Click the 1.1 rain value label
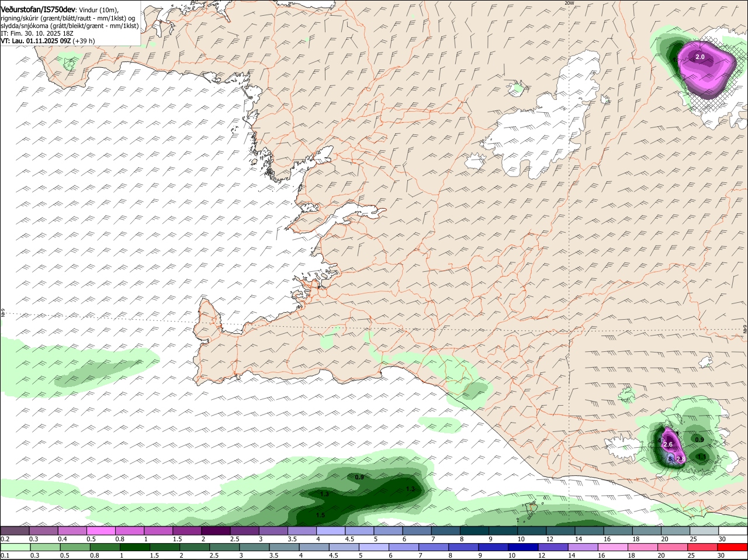 click(702, 457)
